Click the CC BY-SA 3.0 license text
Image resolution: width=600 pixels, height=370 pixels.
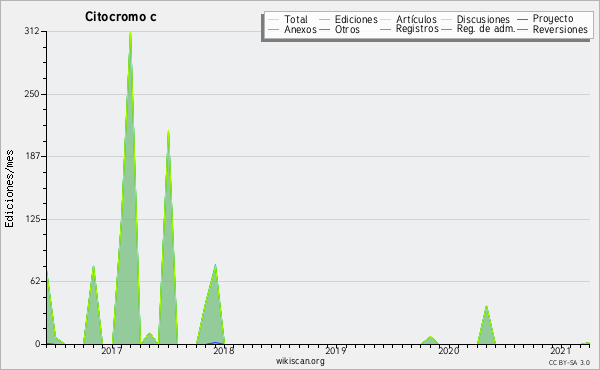click(569, 362)
